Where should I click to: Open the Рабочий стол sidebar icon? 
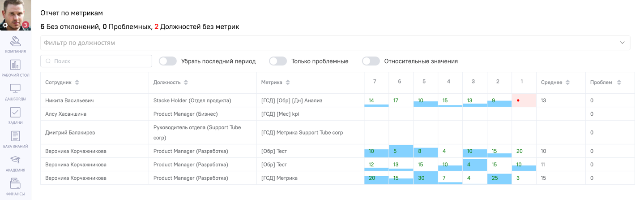tap(15, 65)
